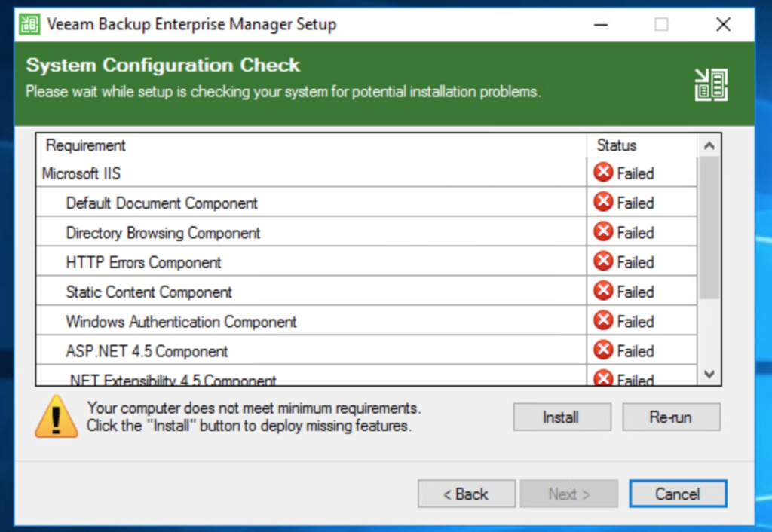Select the ASP.NET 4.5 Component row

point(366,350)
